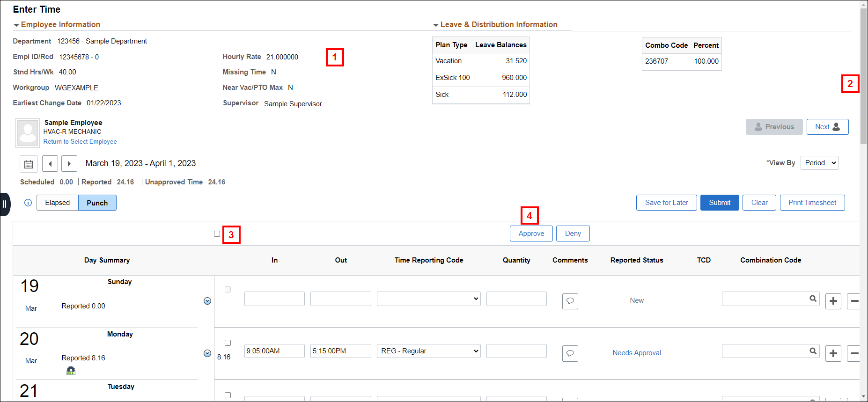This screenshot has height=402, width=868.
Task: Click the In time field for Sunday
Action: pos(274,299)
